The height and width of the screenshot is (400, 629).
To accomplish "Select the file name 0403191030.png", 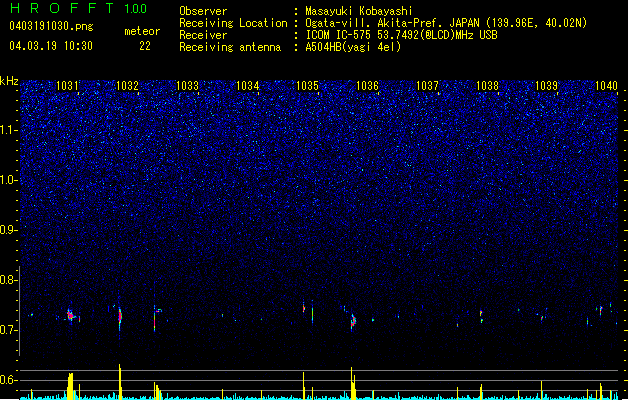I will click(x=51, y=26).
